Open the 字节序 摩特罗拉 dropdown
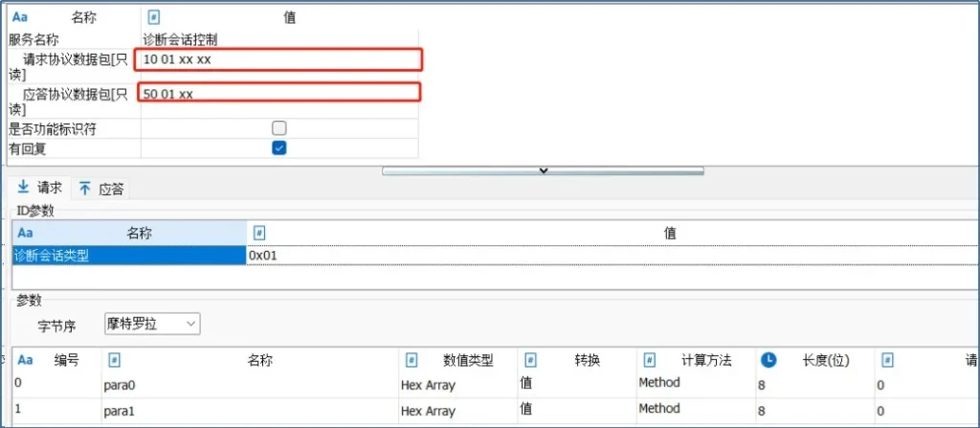Viewport: 980px width, 428px height. click(151, 325)
